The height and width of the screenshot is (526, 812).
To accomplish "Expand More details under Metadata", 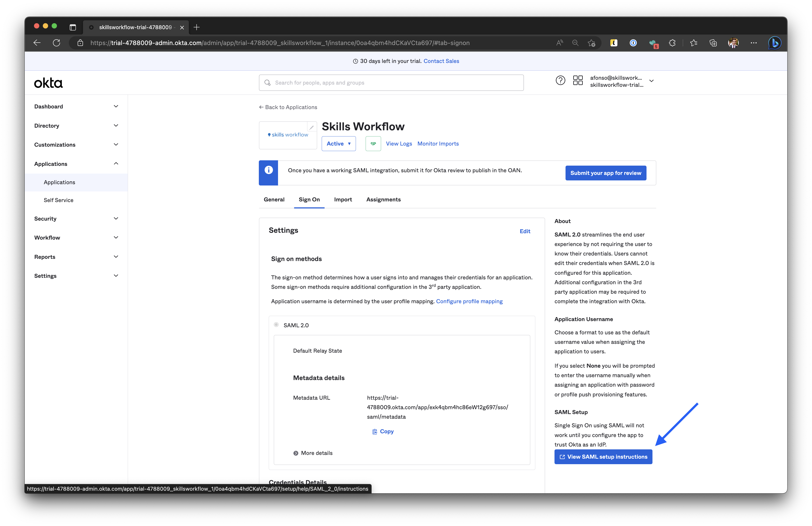I will 313,453.
